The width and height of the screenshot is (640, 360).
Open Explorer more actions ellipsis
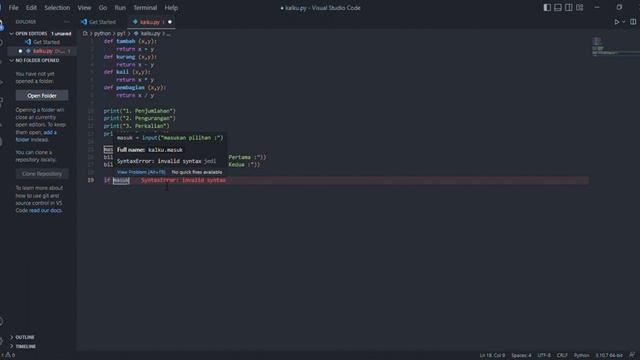[x=67, y=22]
